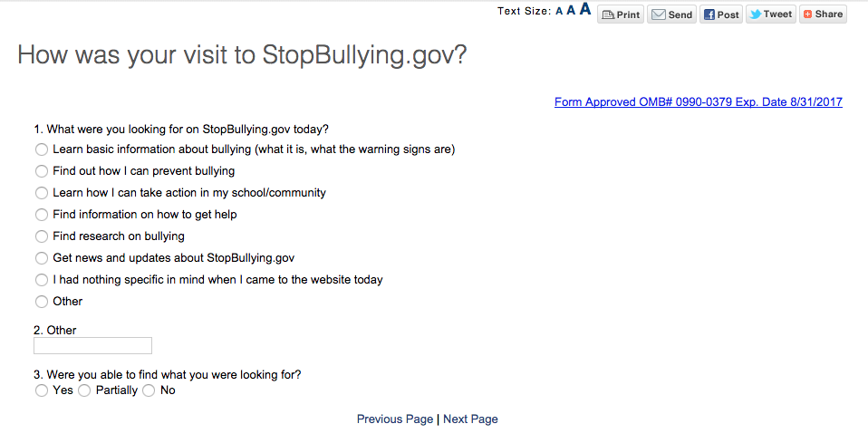Viewport: 868px width, 443px height.
Task: Tweet this page button
Action: click(x=770, y=14)
